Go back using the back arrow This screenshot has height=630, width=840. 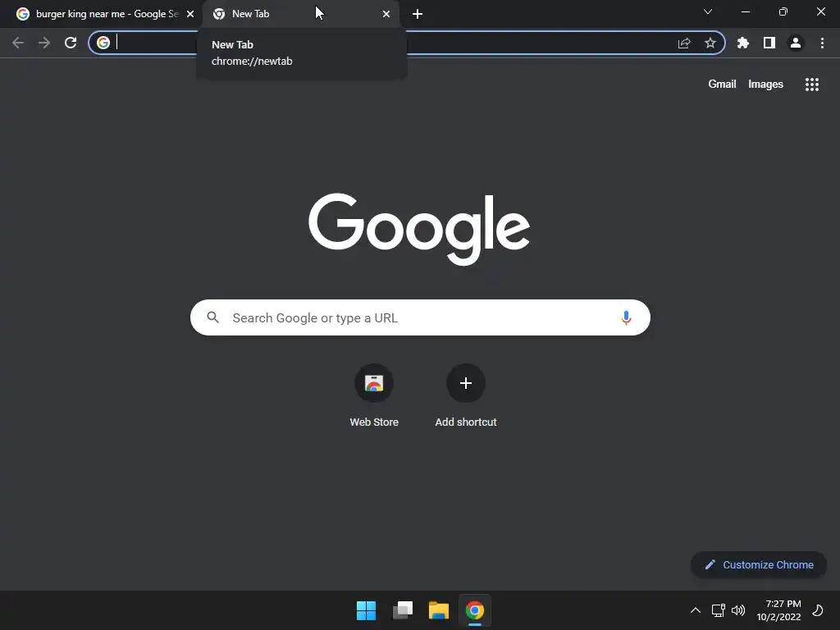tap(18, 43)
